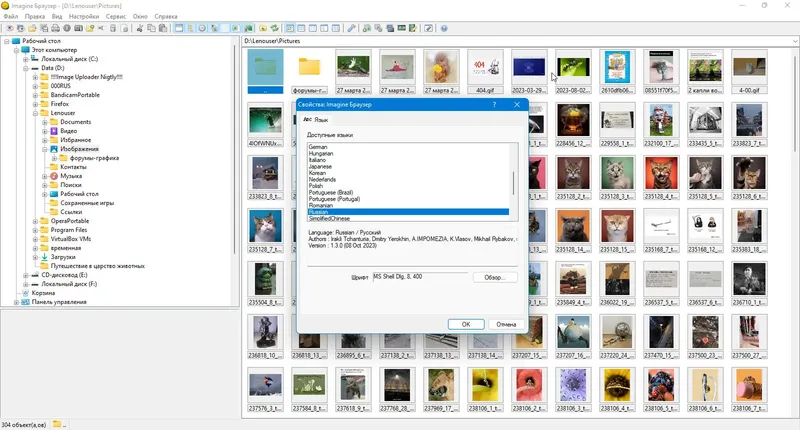Click the clock face icon in toolbar
This screenshot has width=800, height=430.
202,28
